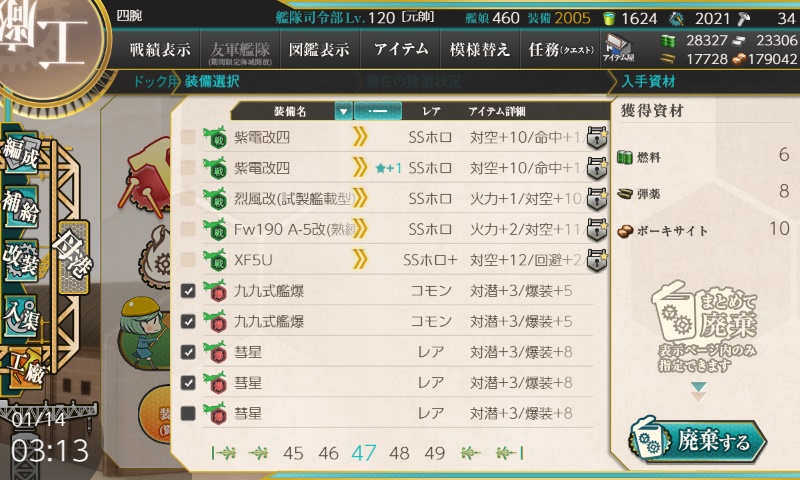This screenshot has width=800, height=480.
Task: Jump to last page arrow icon
Action: click(510, 452)
